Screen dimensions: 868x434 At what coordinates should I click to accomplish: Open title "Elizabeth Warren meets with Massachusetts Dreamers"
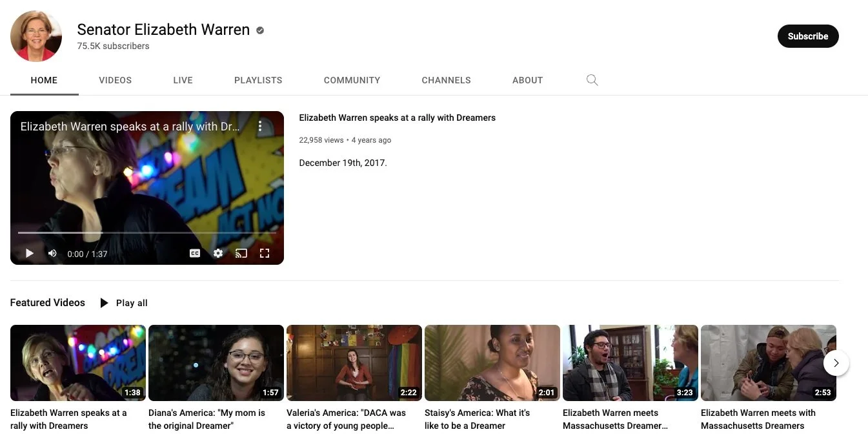(758, 419)
